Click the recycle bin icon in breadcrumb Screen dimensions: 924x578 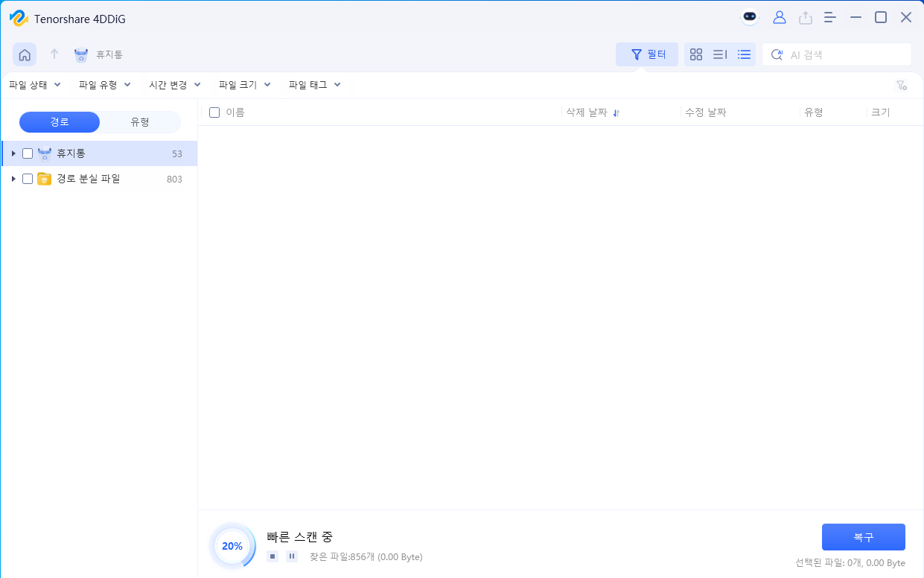(x=81, y=54)
